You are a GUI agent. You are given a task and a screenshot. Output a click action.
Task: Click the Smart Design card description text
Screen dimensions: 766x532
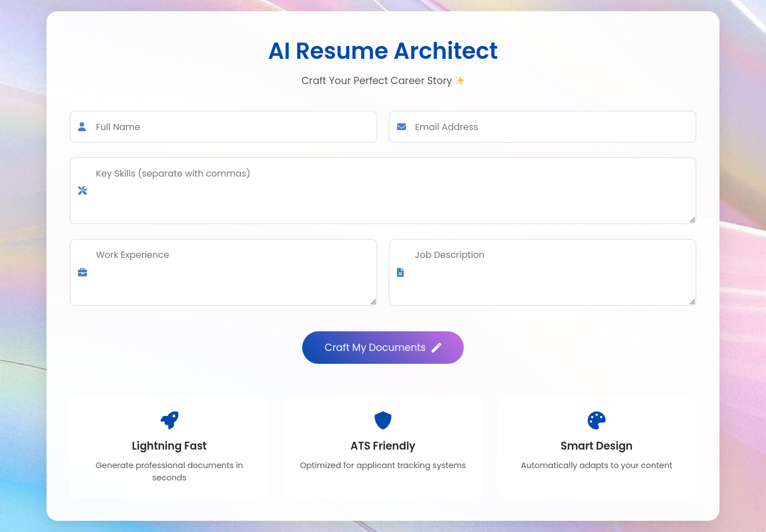[596, 465]
